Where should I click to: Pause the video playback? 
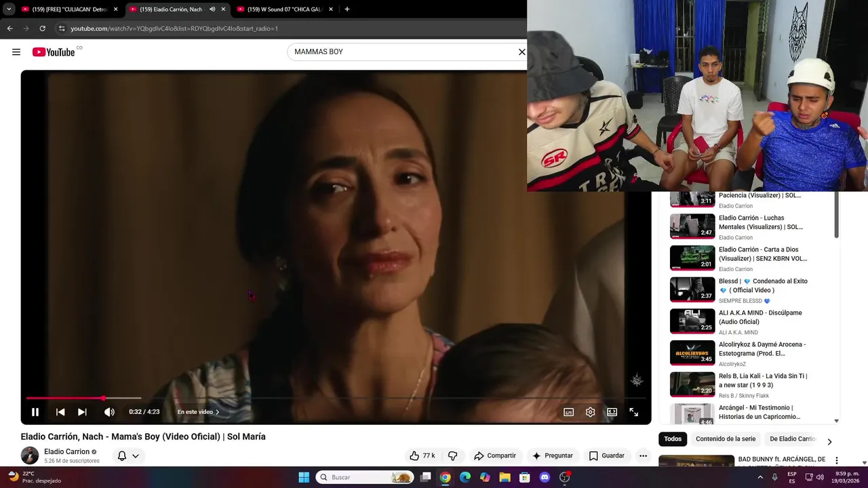pyautogui.click(x=35, y=412)
